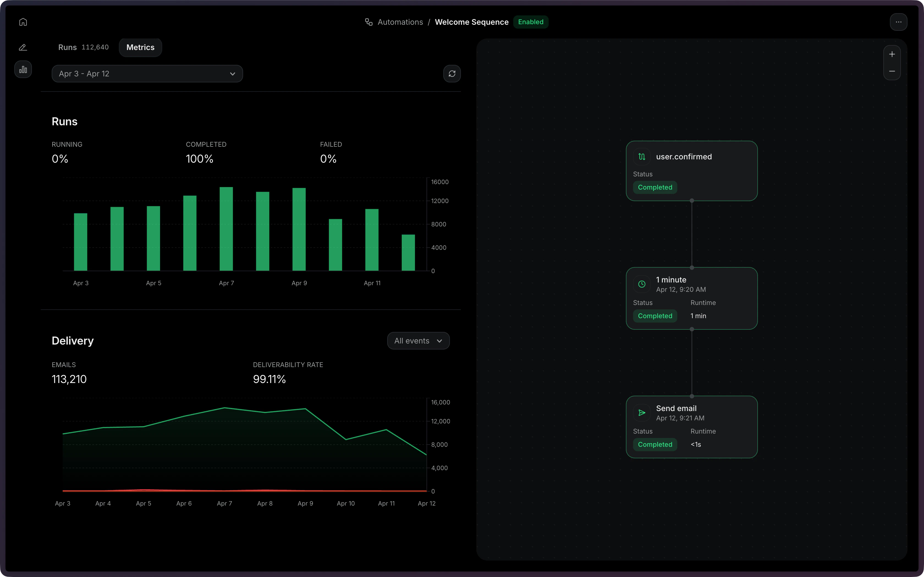The image size is (924, 577).
Task: Open the automations breadcrumb icon
Action: (x=368, y=22)
